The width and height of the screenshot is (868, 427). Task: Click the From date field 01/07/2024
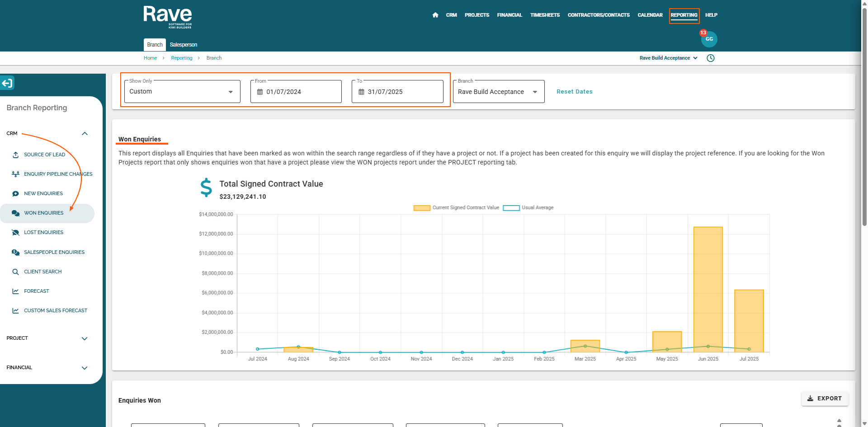click(x=296, y=92)
